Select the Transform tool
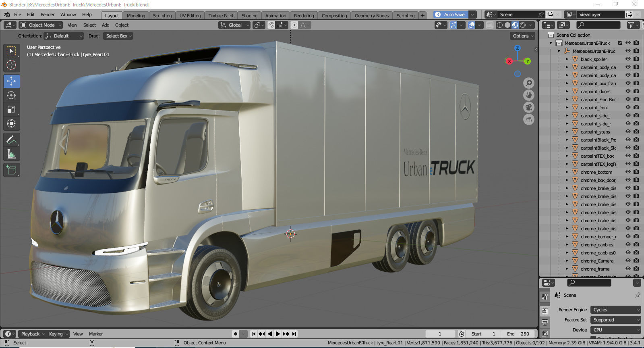Image resolution: width=644 pixels, height=348 pixels. pos(11,123)
